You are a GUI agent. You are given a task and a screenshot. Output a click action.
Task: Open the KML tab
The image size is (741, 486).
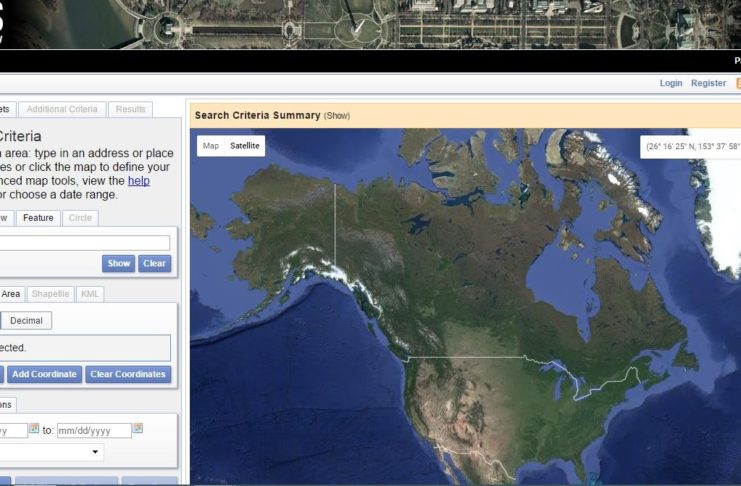tap(90, 294)
